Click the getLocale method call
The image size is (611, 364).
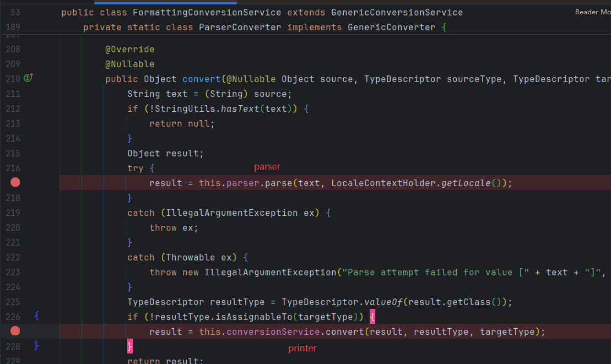tap(466, 183)
